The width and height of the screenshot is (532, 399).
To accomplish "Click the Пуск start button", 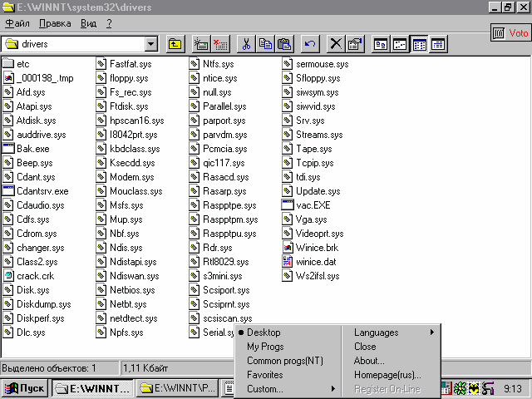I will [25, 388].
